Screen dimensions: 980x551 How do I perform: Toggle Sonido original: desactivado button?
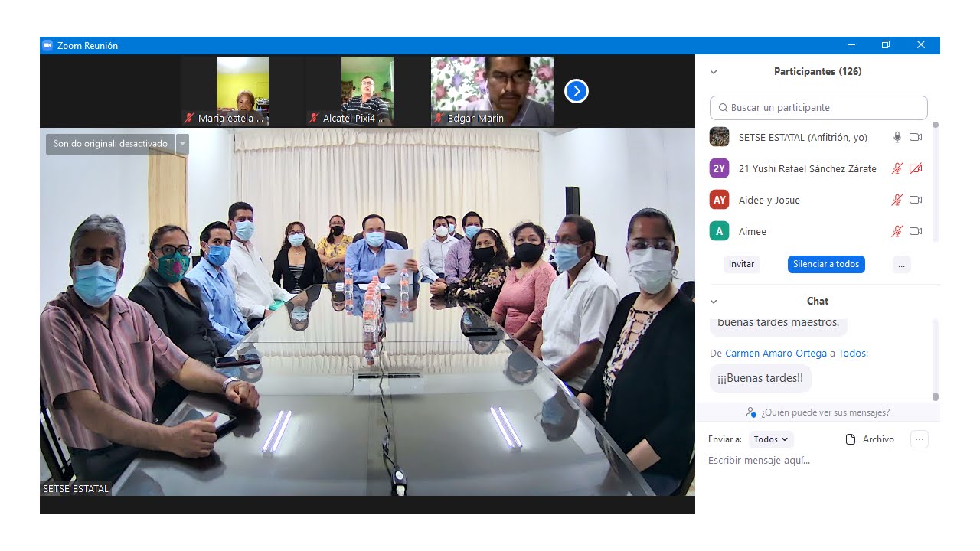pos(110,144)
